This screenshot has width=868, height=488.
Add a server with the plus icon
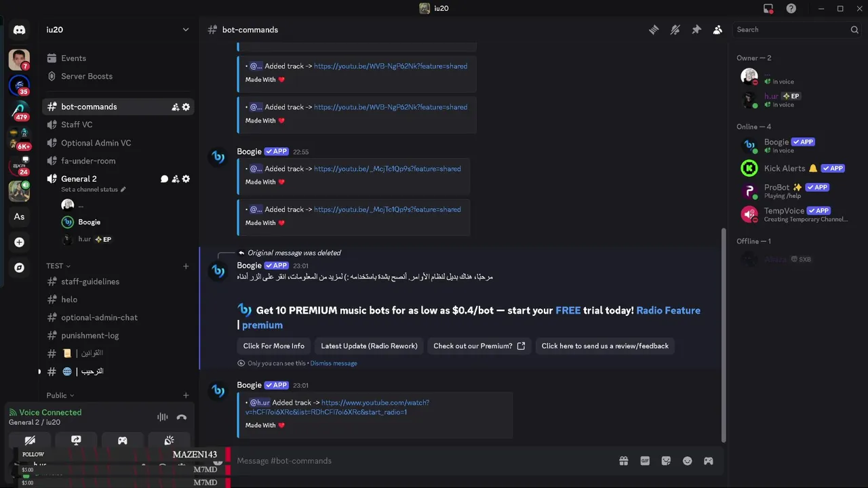pos(19,242)
